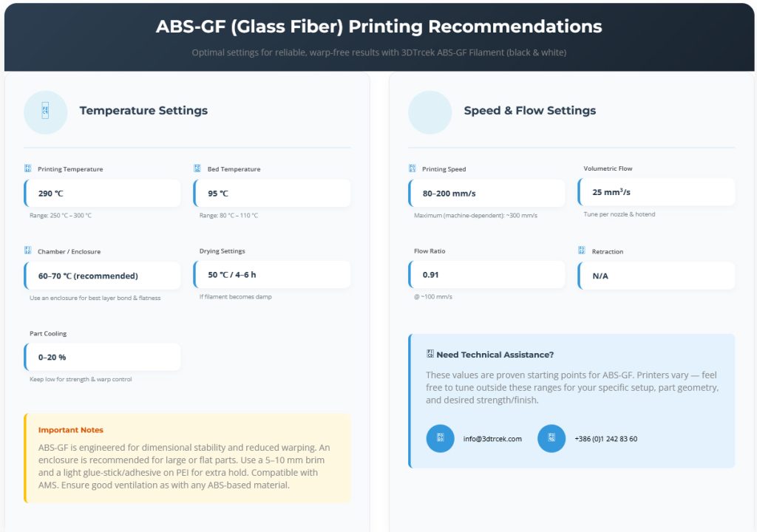Click the icon beside Printing Temperature label
Screen dimensions: 757x532
point(28,169)
